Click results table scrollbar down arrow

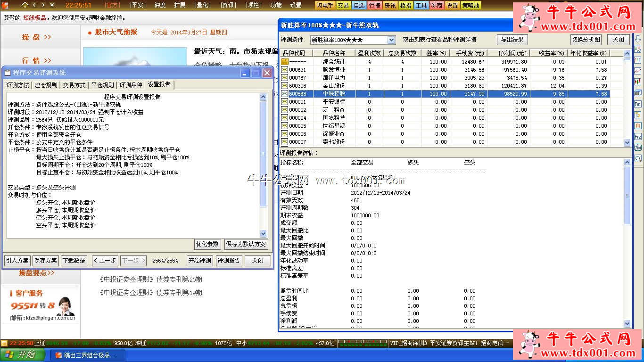pos(627,142)
